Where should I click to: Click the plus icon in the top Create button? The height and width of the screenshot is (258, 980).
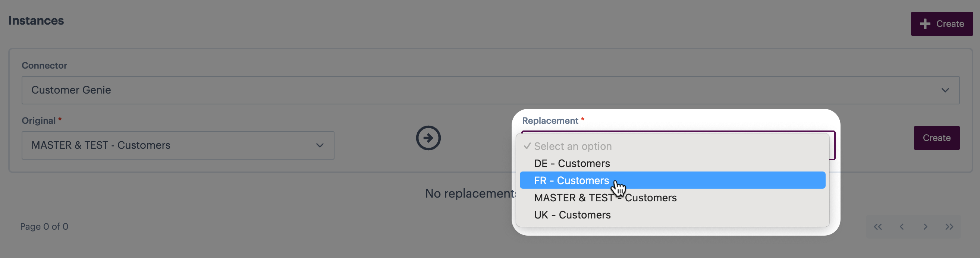[925, 24]
